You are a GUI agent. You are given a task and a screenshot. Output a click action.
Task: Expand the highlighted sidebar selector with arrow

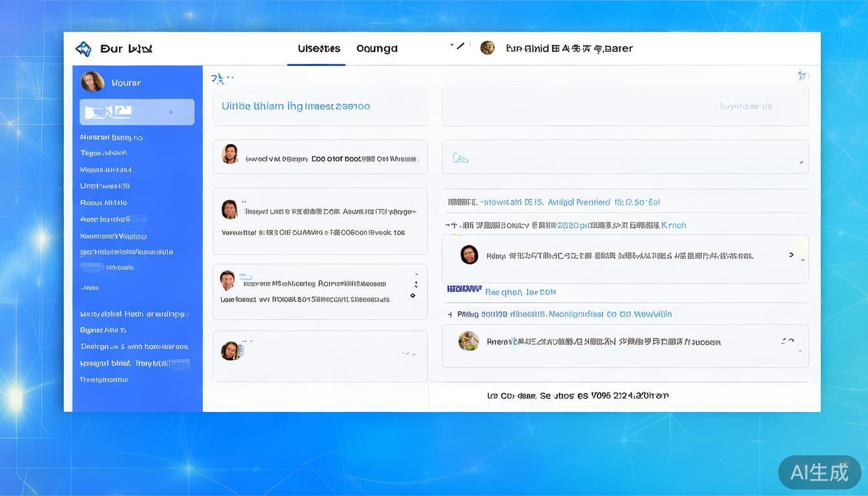coord(170,112)
